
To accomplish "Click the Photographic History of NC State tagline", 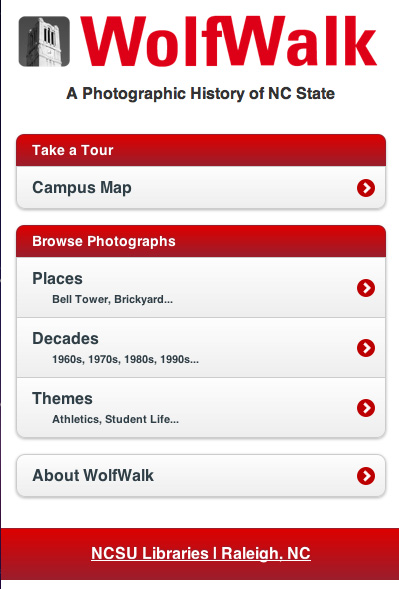I will [x=201, y=94].
